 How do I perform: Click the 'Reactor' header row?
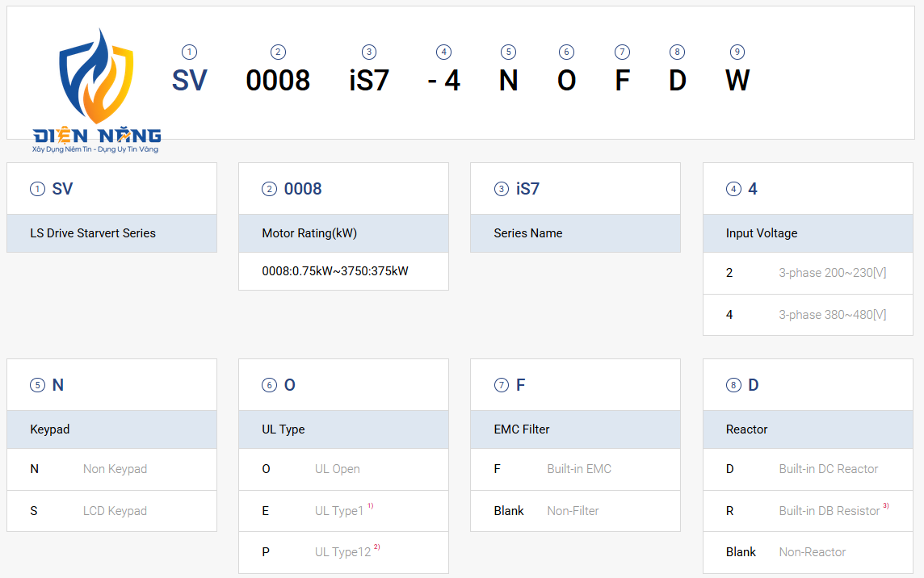(x=808, y=429)
